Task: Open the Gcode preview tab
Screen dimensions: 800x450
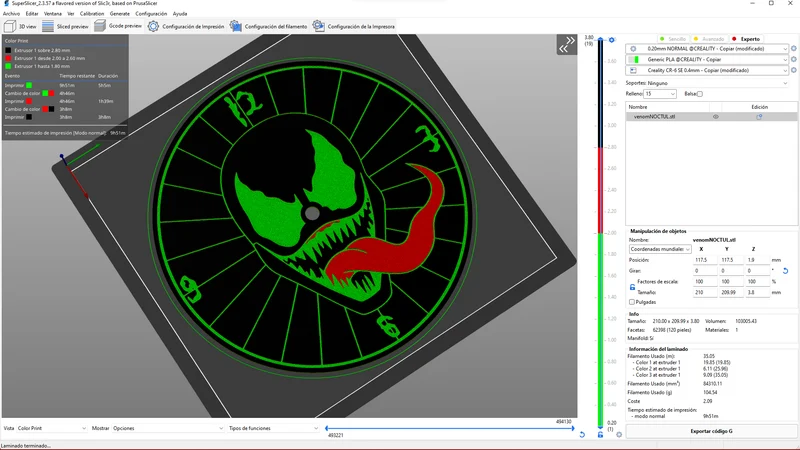Action: (x=118, y=26)
